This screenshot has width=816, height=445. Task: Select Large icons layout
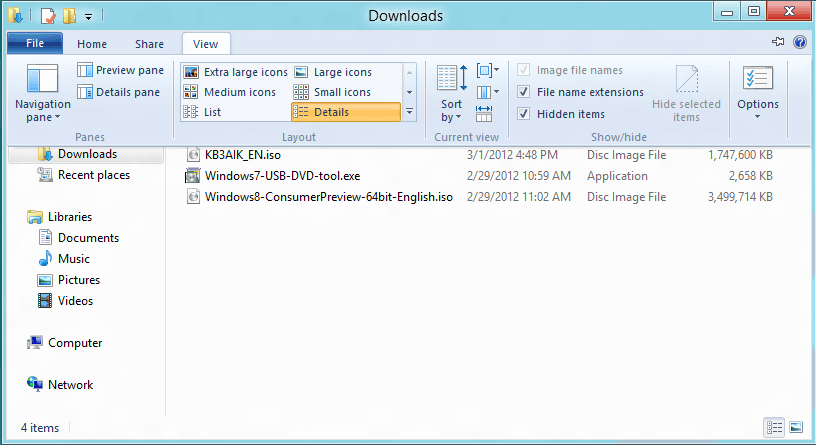[x=334, y=72]
